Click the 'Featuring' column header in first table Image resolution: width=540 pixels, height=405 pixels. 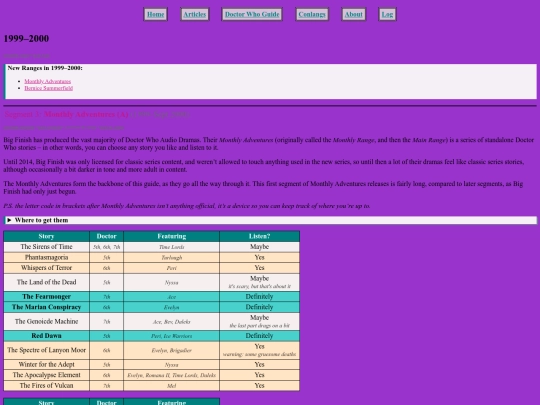point(172,236)
